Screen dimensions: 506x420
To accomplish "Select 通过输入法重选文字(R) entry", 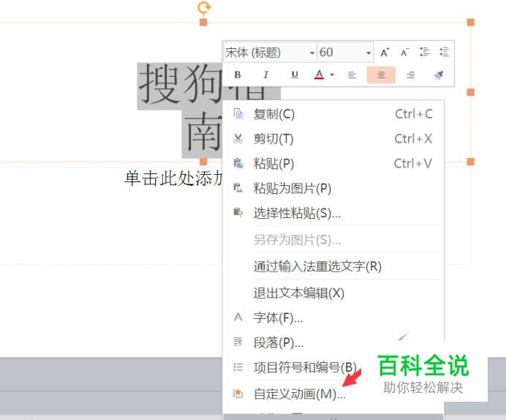I will [x=333, y=266].
